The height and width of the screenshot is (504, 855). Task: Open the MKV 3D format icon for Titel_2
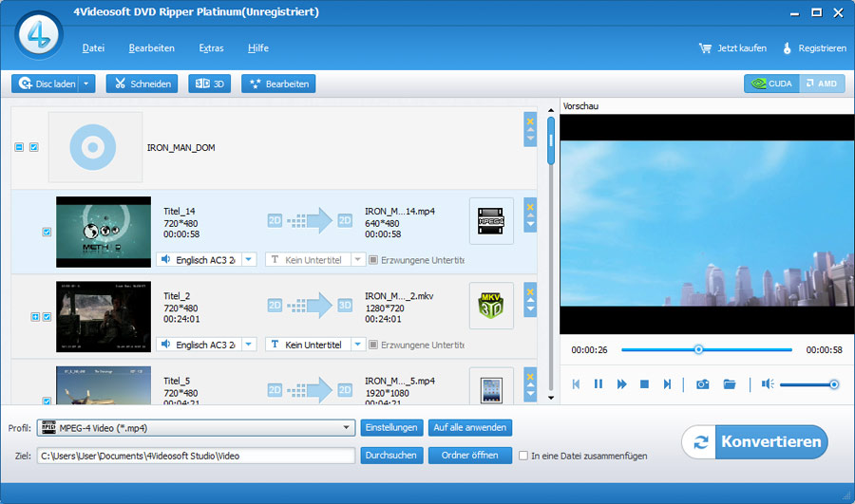coord(491,306)
